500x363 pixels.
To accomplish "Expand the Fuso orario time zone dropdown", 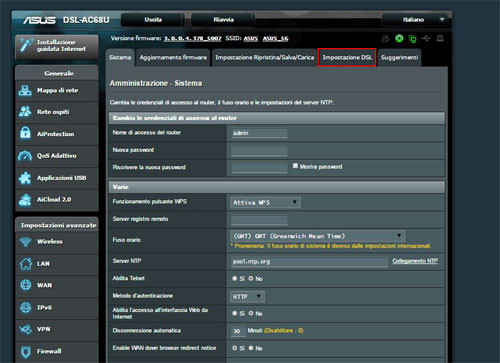I will click(x=317, y=236).
